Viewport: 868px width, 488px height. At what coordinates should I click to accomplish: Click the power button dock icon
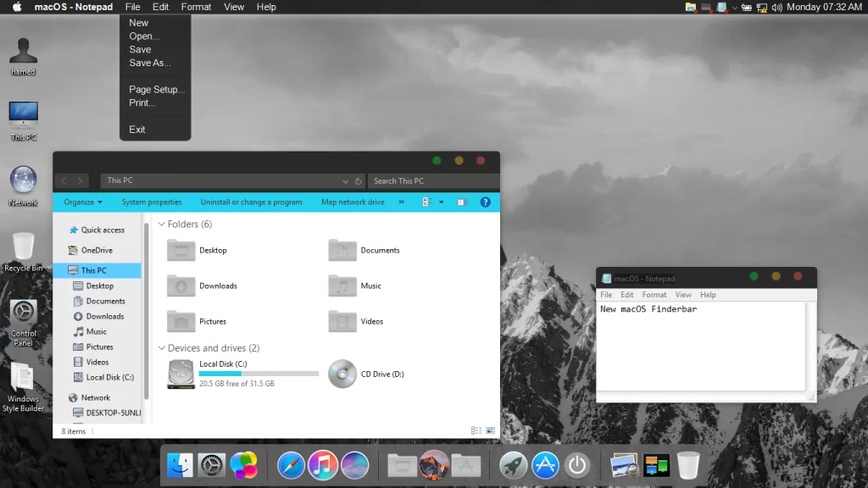[x=577, y=465]
